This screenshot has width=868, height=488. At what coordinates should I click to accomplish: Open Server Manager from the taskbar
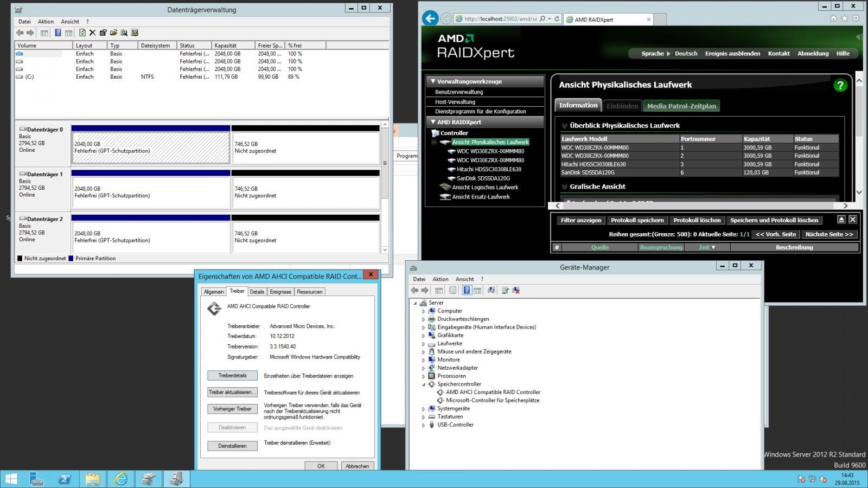click(36, 479)
